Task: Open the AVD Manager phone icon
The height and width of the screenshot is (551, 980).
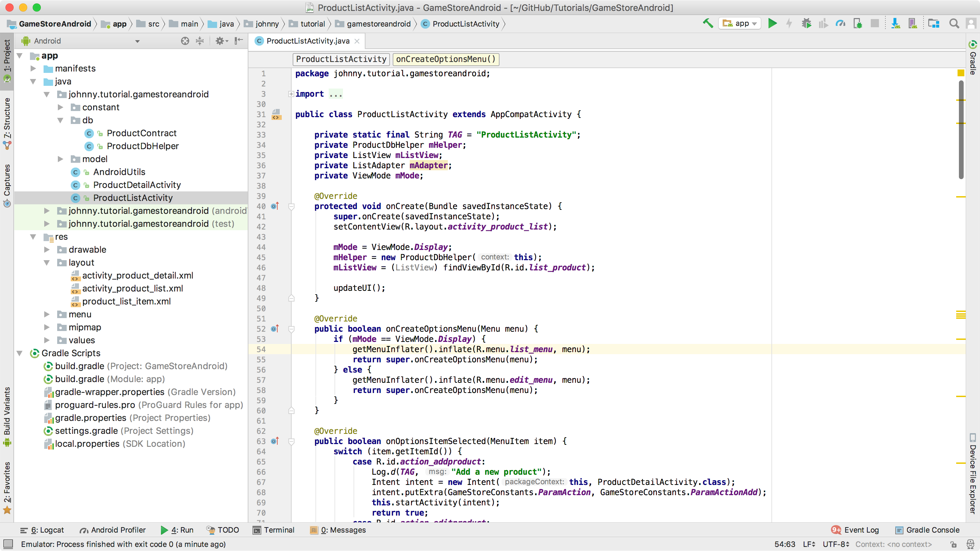Action: [x=912, y=23]
